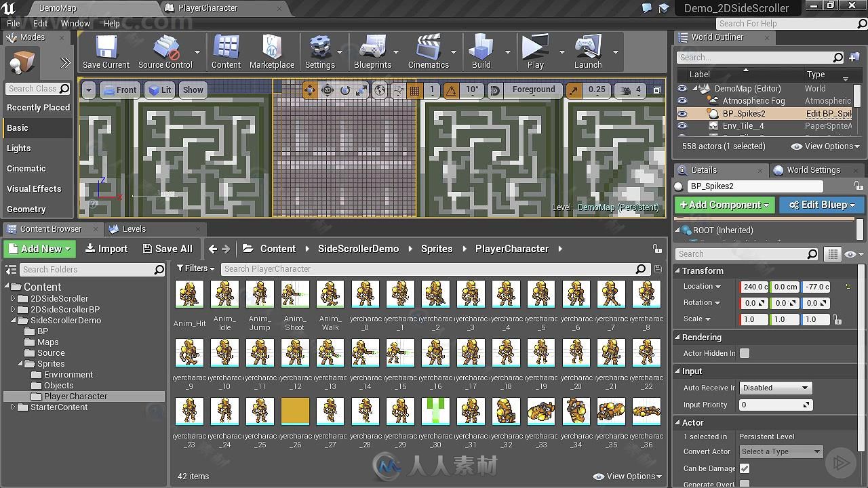Toggle rotation snap angle icon
Viewport: 868px width, 488px height.
(451, 89)
